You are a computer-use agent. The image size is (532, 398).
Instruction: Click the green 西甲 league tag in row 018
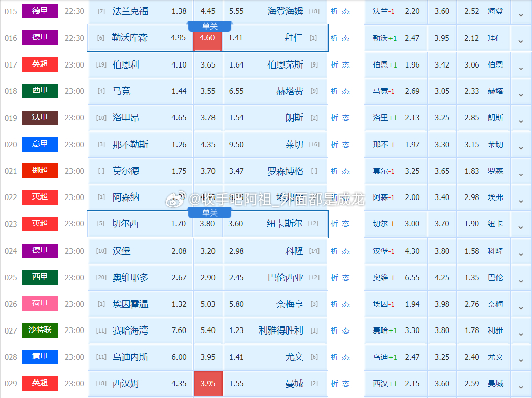(x=40, y=91)
